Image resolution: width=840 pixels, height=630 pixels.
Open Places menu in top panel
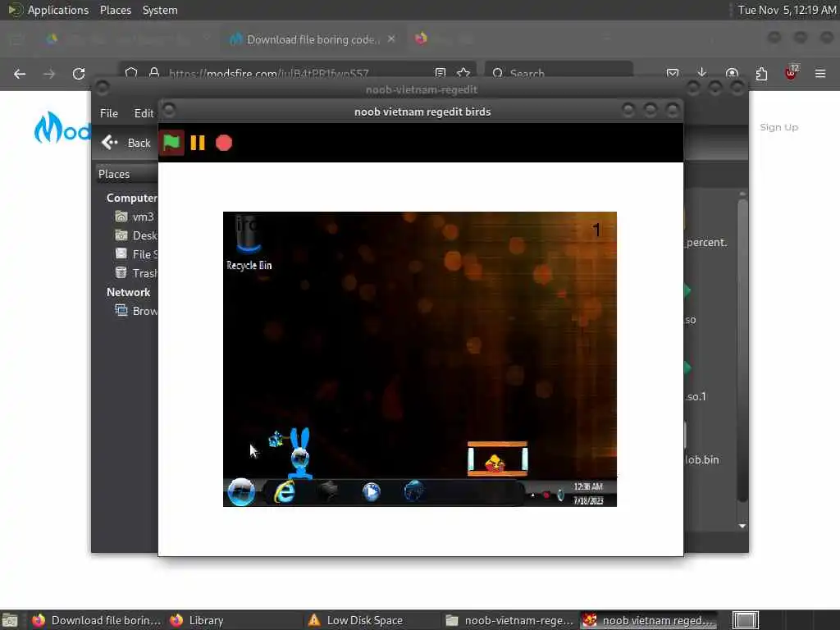pos(115,10)
